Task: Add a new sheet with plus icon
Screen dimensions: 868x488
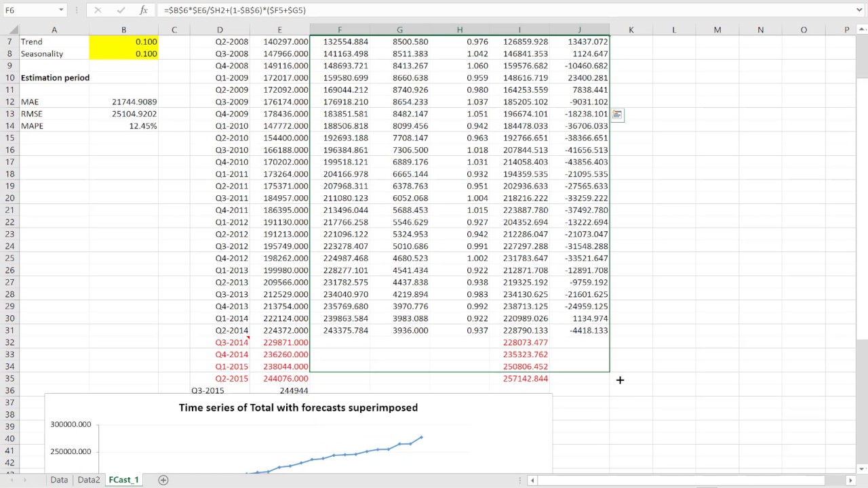Action: [x=163, y=480]
